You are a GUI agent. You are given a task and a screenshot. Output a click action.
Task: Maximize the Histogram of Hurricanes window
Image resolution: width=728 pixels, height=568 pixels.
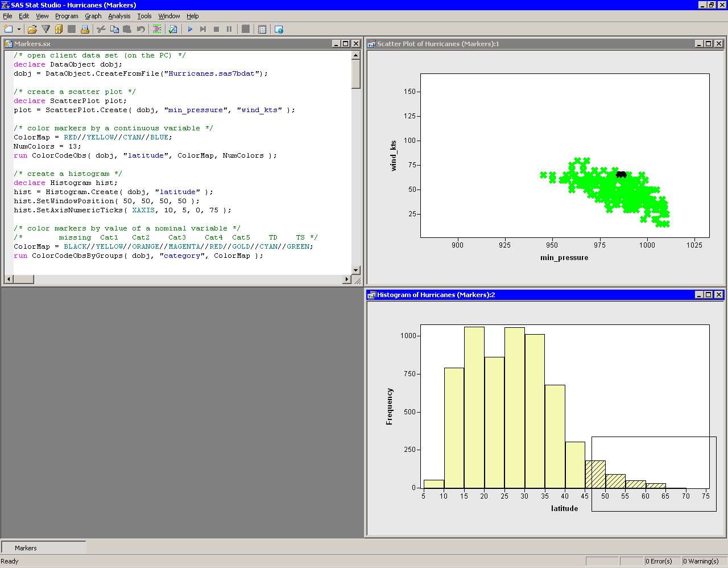pos(708,295)
